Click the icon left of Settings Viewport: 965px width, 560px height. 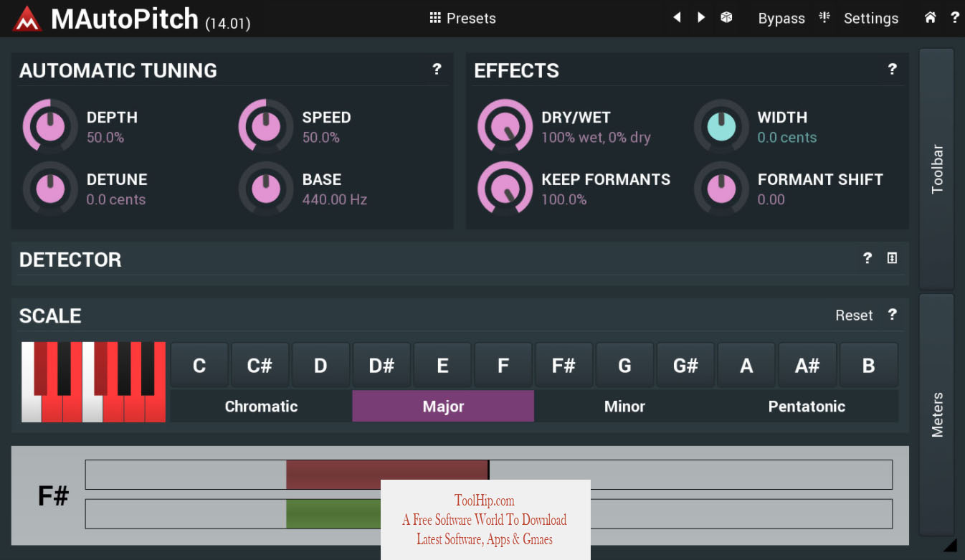point(824,17)
